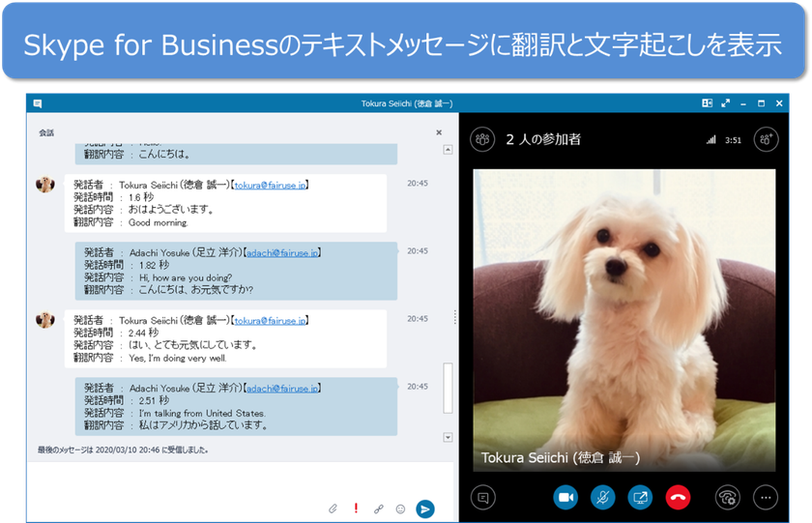The width and height of the screenshot is (812, 523).
Task: Open the share screen button
Action: pos(640,498)
